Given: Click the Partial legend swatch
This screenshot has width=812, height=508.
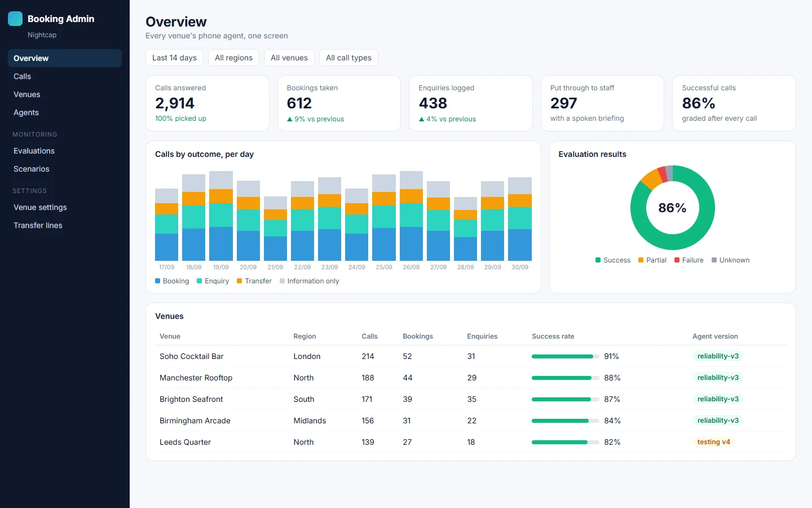Looking at the screenshot, I should click(641, 260).
